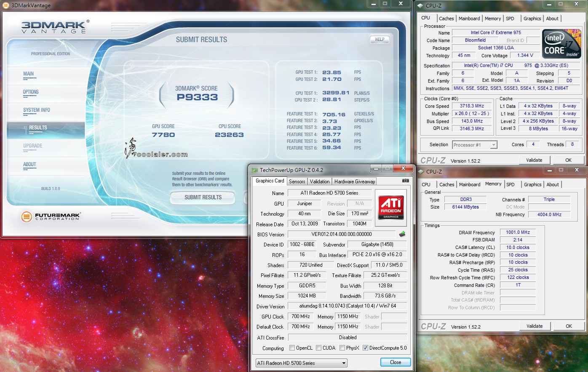Image resolution: width=588 pixels, height=372 pixels.
Task: Click the 3DMarkVantage title bar icon
Action: [x=7, y=5]
